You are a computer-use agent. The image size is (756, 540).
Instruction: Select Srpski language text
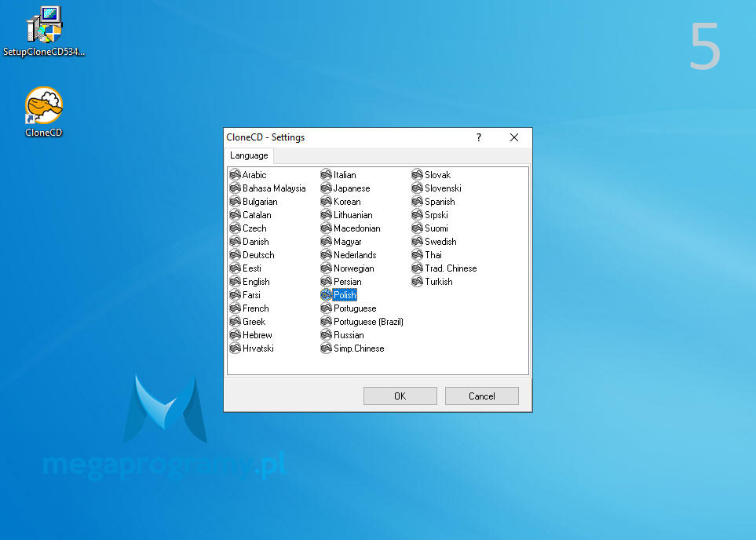(436, 215)
